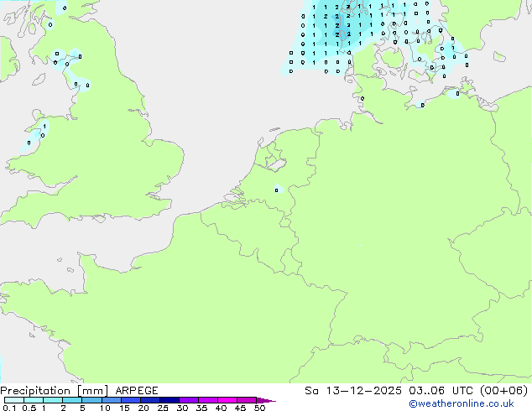
Task: Click the legend value label 20
Action: pyautogui.click(x=143, y=408)
